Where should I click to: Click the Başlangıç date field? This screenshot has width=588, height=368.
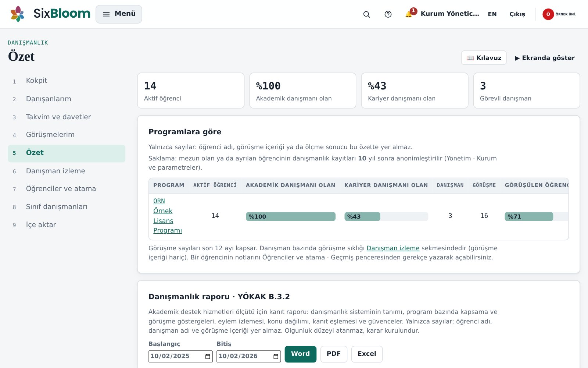coord(180,356)
